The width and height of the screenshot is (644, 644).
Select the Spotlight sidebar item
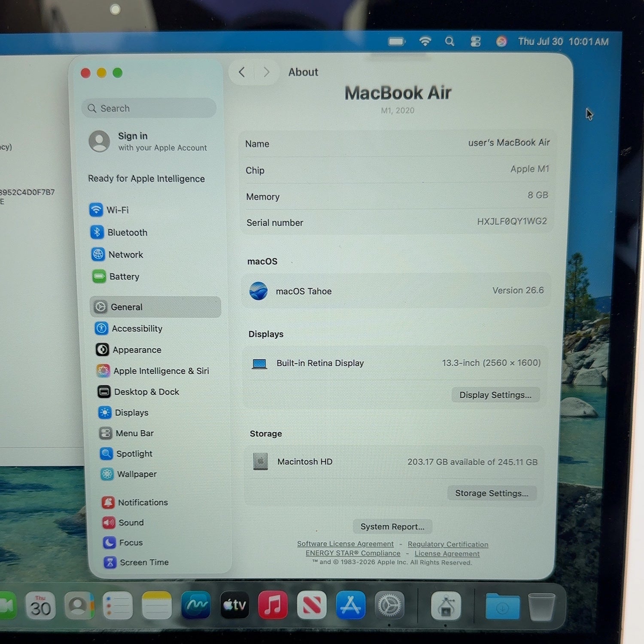point(126,454)
